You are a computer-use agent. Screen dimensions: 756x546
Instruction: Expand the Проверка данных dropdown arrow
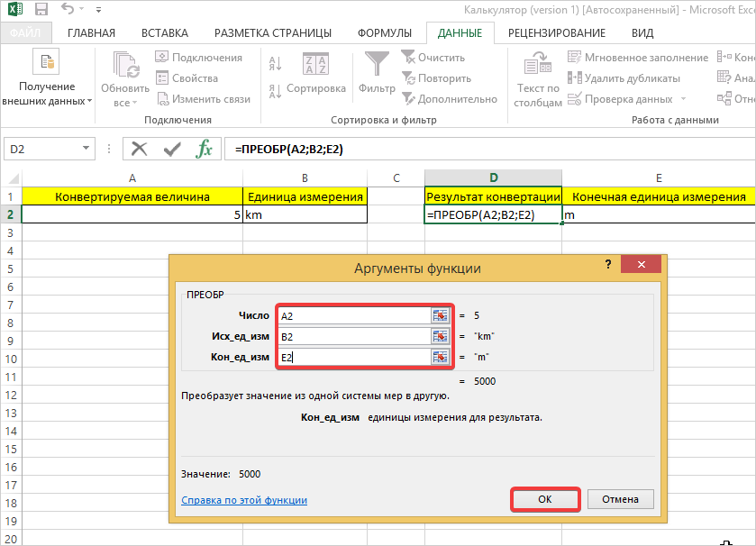(683, 99)
